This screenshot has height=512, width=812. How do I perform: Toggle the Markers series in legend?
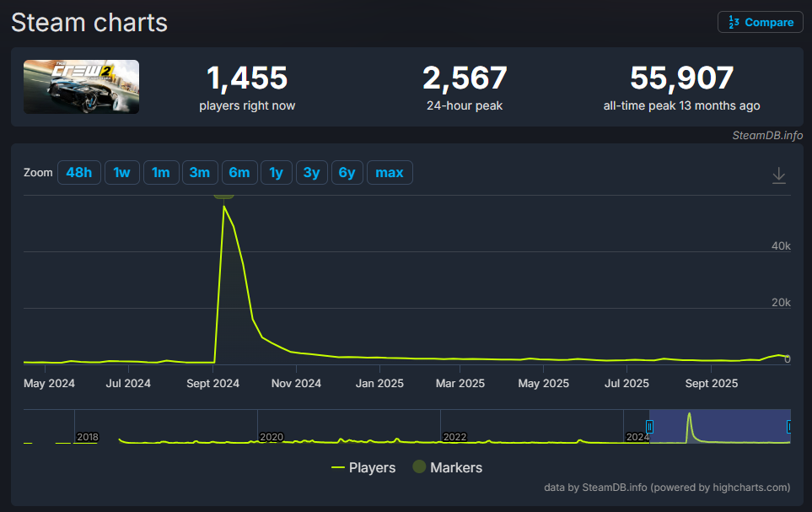[448, 467]
